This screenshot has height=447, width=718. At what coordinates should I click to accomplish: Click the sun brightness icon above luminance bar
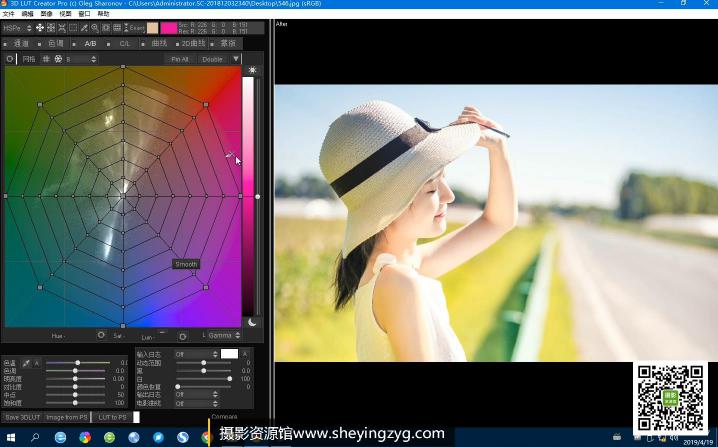click(252, 70)
